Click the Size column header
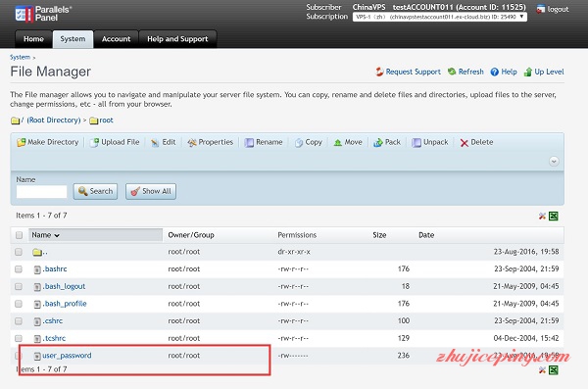This screenshot has width=588, height=389. (379, 235)
